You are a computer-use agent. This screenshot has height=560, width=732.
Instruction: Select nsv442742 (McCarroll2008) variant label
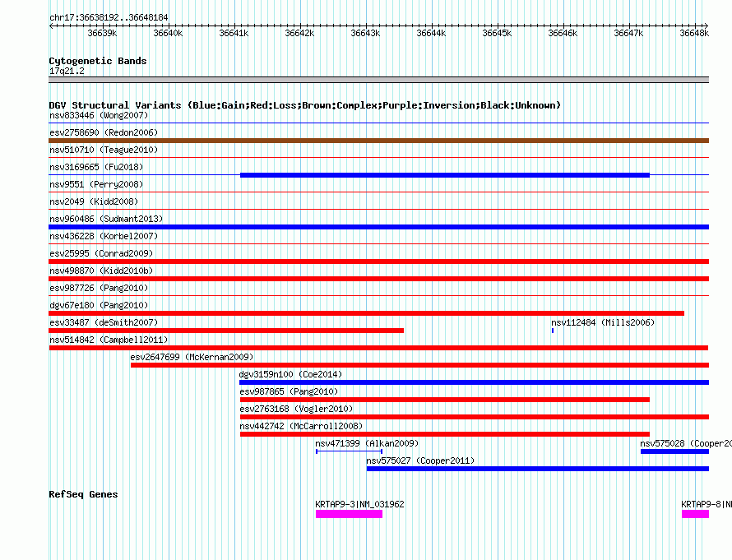(x=301, y=426)
